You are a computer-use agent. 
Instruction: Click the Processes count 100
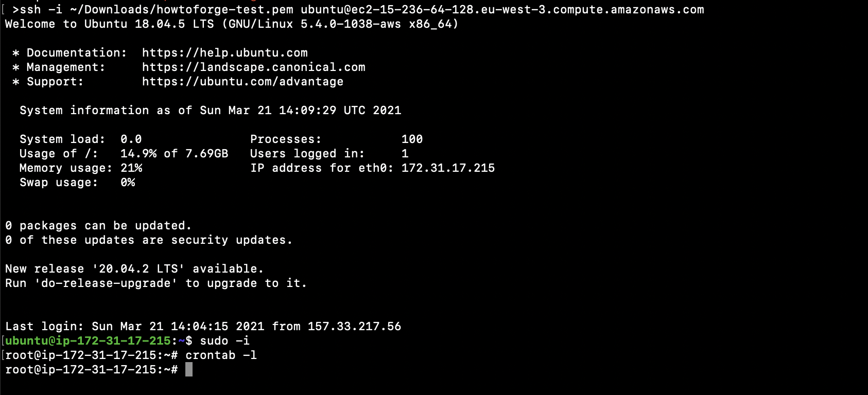[412, 139]
